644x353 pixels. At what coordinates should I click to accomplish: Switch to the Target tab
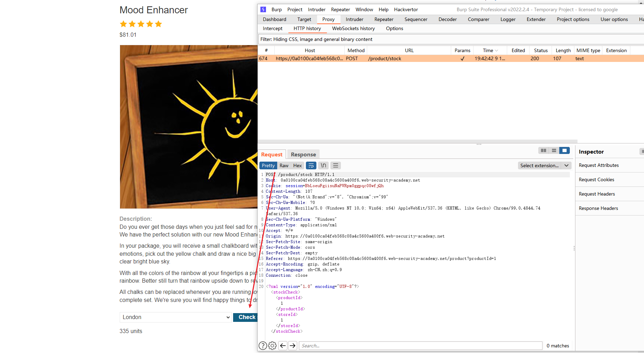pos(304,19)
